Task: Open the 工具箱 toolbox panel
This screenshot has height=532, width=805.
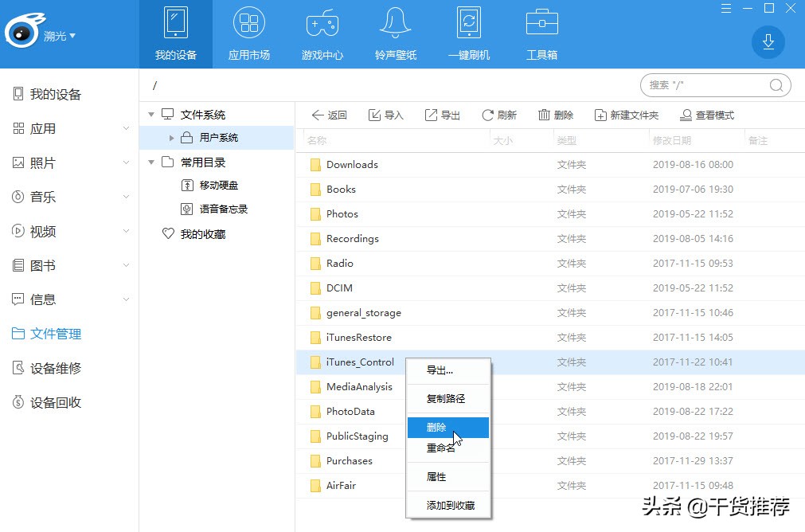Action: tap(541, 32)
